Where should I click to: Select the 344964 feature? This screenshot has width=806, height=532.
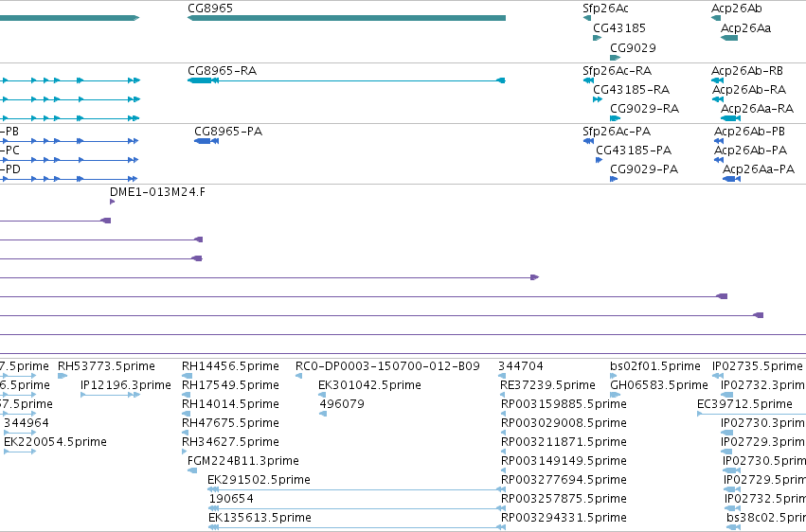(x=20, y=433)
